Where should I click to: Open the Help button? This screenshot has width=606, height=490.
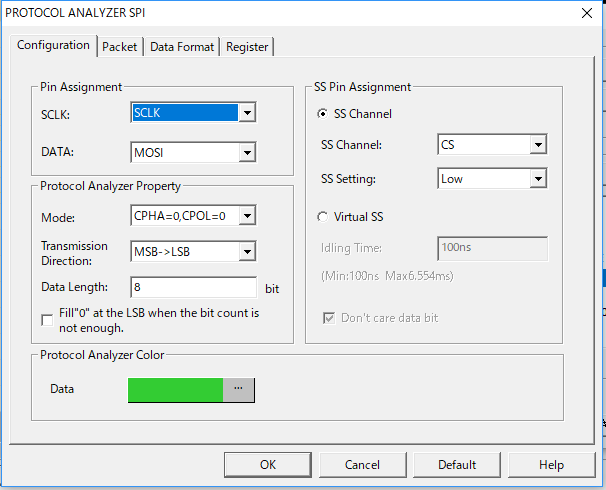tap(552, 465)
